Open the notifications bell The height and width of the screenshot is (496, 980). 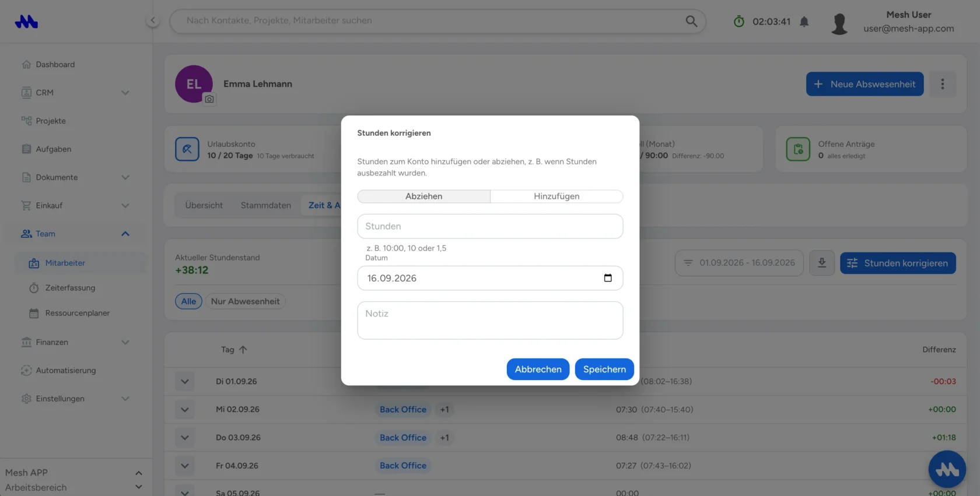[804, 22]
